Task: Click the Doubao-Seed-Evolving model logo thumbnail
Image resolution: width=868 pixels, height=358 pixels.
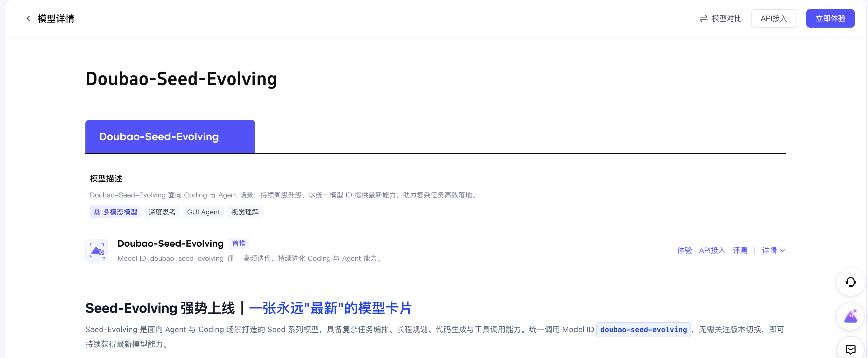Action: pos(97,250)
